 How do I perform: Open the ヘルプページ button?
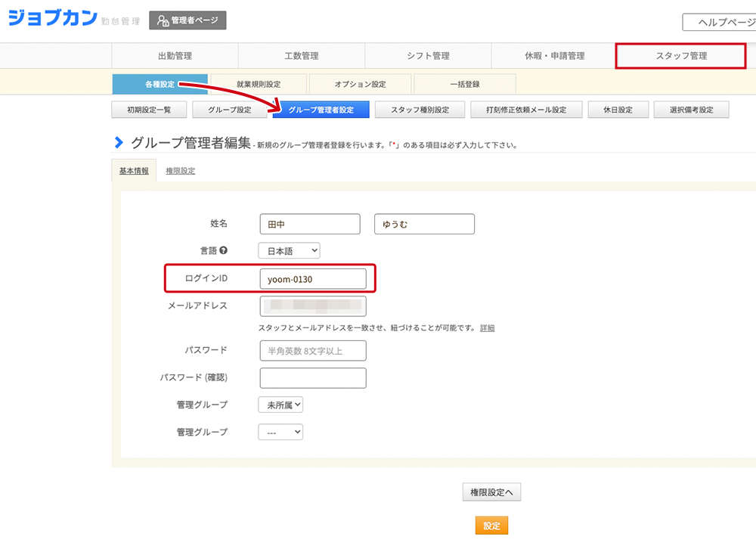point(720,22)
